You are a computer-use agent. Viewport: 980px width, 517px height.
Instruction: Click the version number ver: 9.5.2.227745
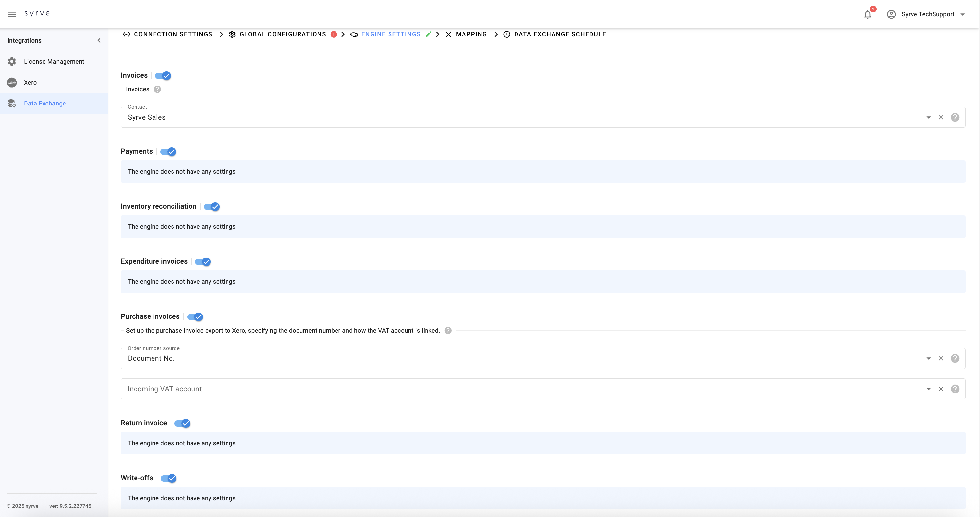70,506
